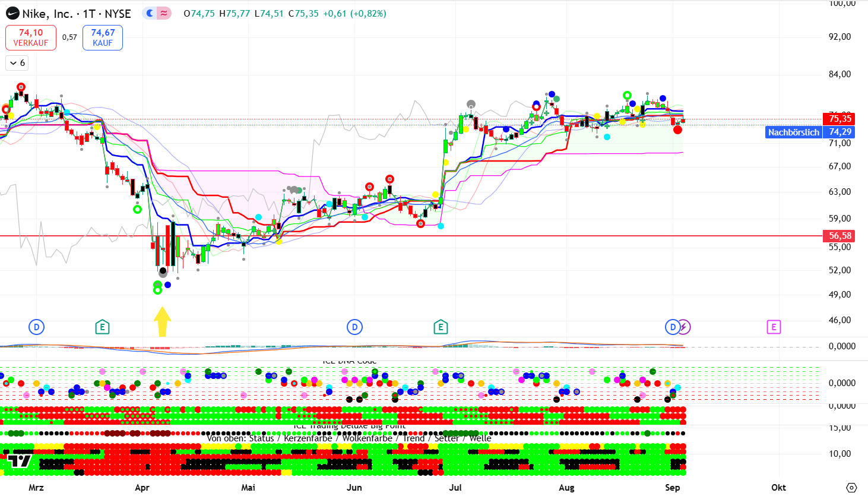Click the dividend D marker near Mrz
The height and width of the screenshot is (496, 868).
pyautogui.click(x=36, y=327)
